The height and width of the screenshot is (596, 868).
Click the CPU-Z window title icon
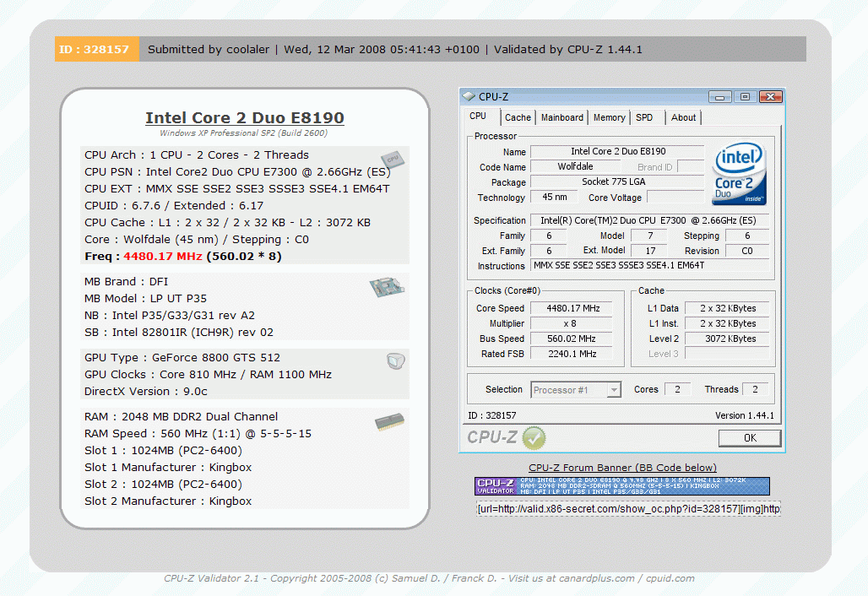click(469, 96)
